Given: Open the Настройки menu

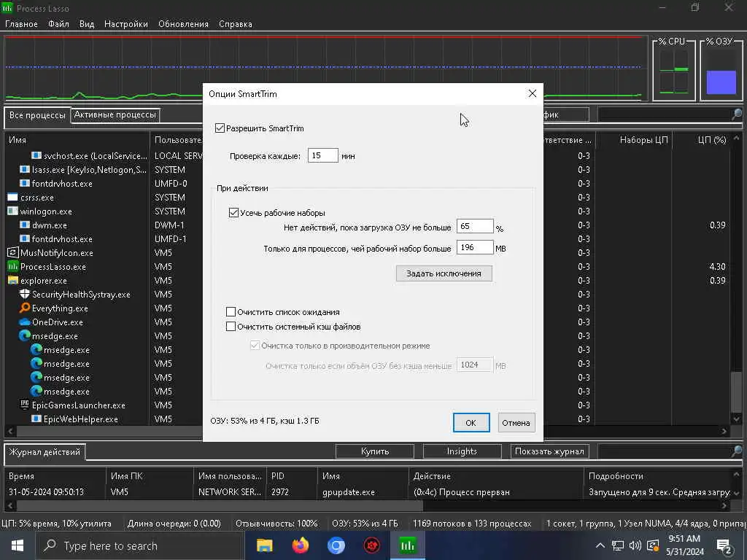Looking at the screenshot, I should pyautogui.click(x=126, y=24).
